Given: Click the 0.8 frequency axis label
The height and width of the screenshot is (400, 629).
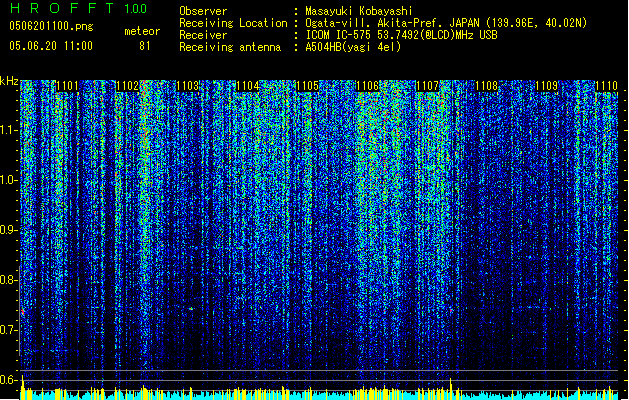Looking at the screenshot, I should coord(9,280).
